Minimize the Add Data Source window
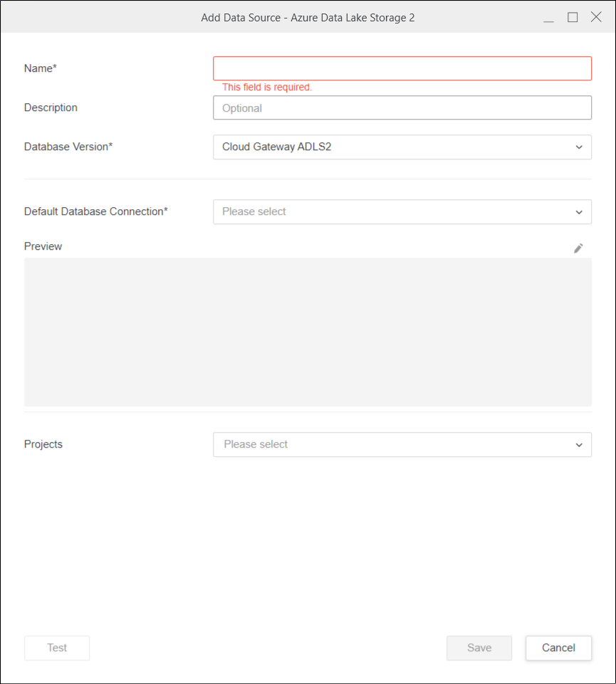 [548, 18]
